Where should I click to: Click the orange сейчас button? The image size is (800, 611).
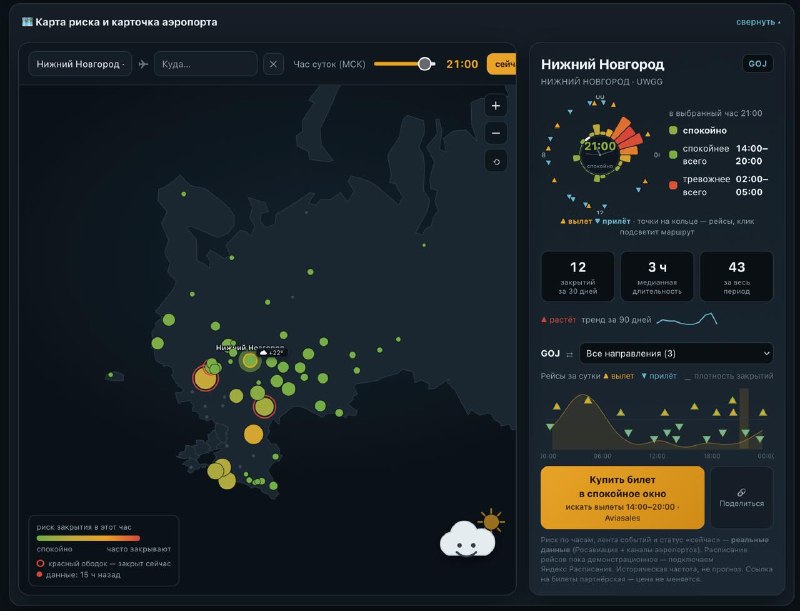coord(502,64)
